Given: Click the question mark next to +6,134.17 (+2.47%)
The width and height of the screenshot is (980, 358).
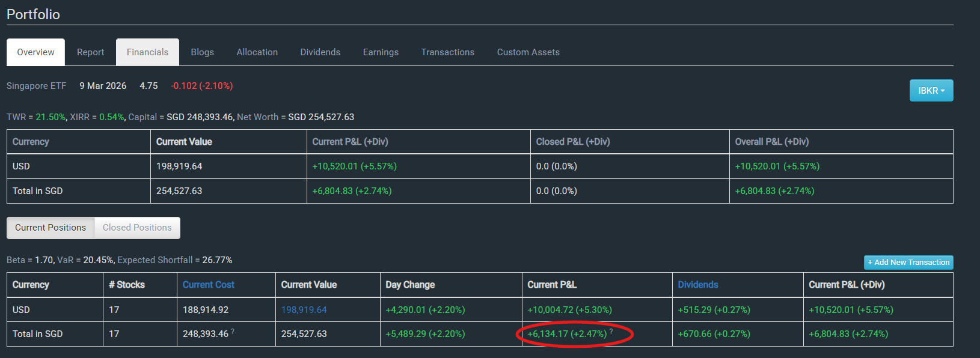Looking at the screenshot, I should [611, 331].
